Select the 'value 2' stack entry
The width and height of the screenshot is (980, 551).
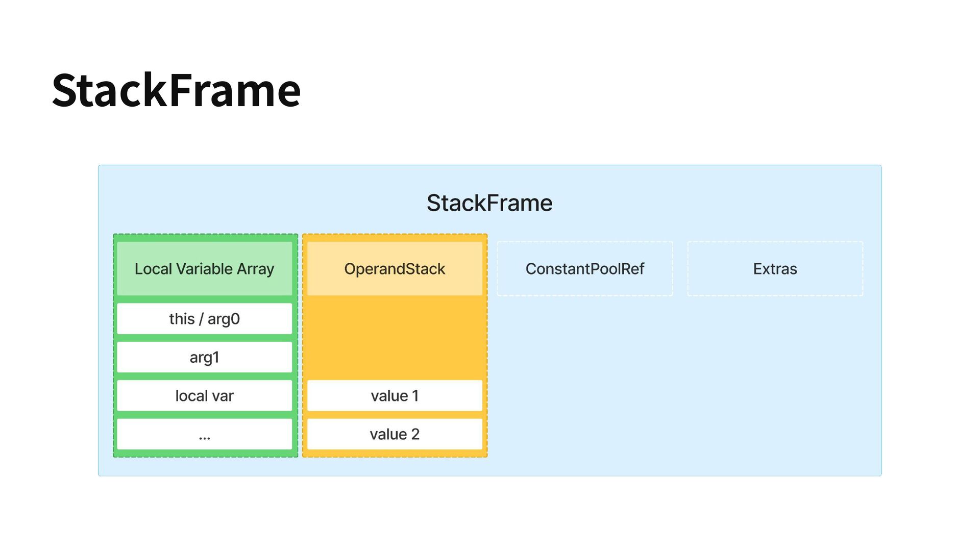point(395,435)
